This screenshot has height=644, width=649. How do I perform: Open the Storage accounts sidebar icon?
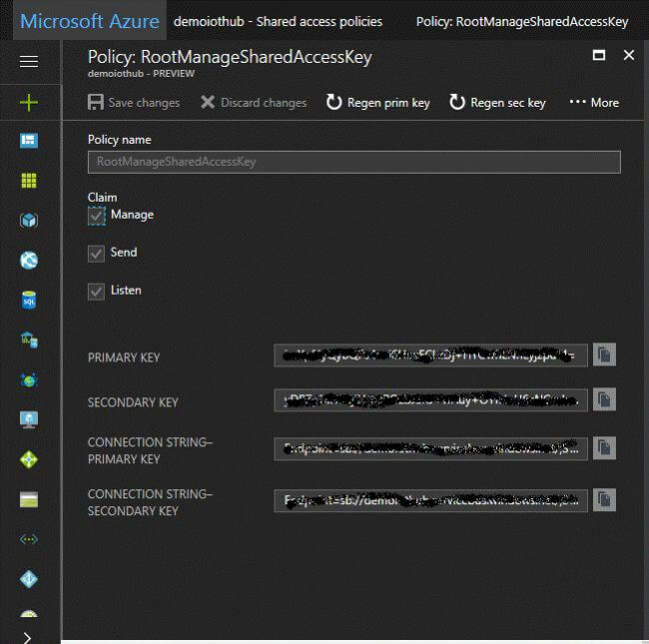point(29,499)
